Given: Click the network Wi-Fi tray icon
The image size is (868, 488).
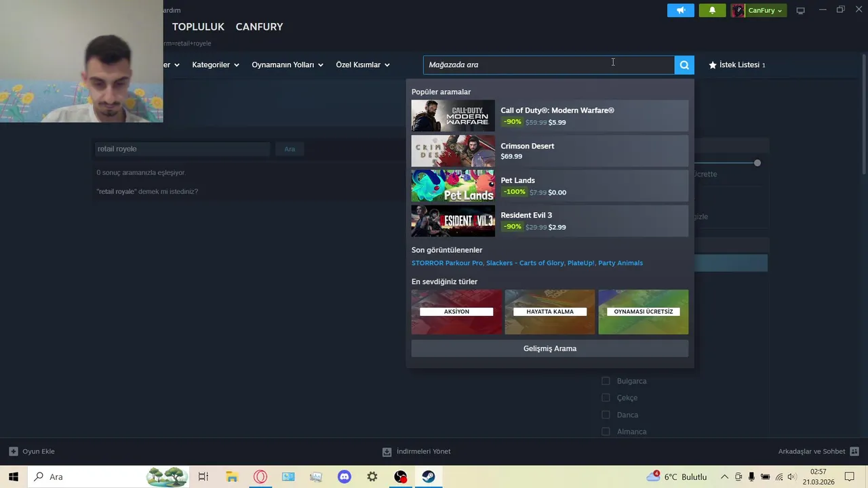Looking at the screenshot, I should click(778, 476).
